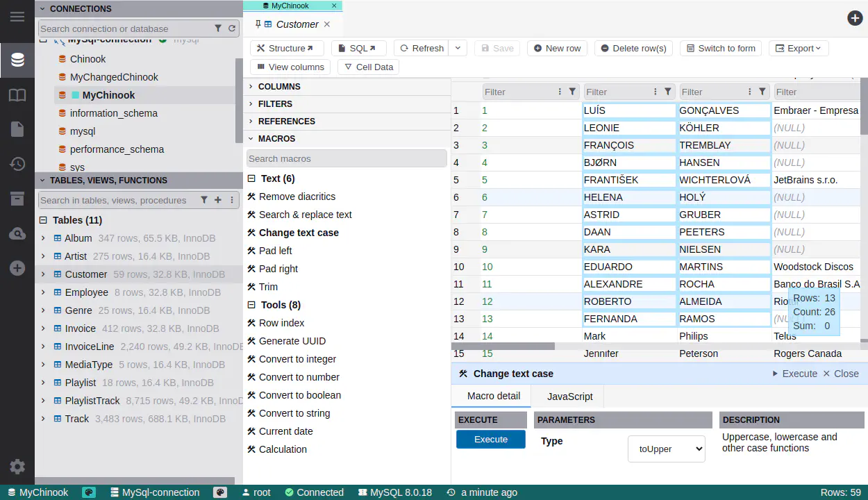Open settings gear in sidebar

point(17,467)
